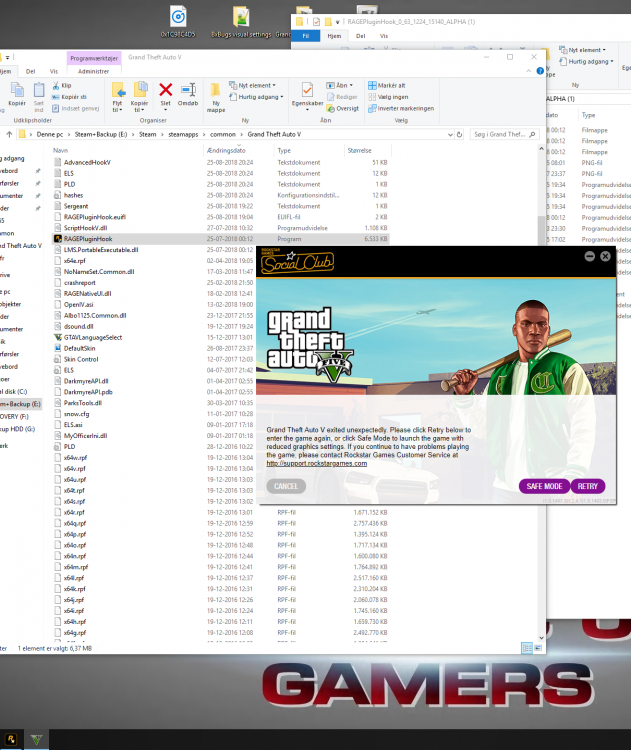The image size is (631, 750).
Task: Open the Administrer ribbon tab
Action: pyautogui.click(x=93, y=71)
